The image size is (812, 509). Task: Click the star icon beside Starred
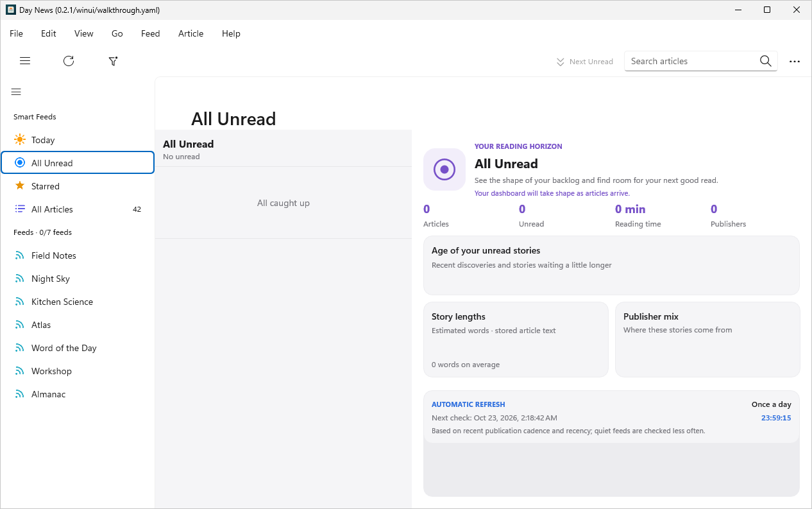pyautogui.click(x=20, y=185)
